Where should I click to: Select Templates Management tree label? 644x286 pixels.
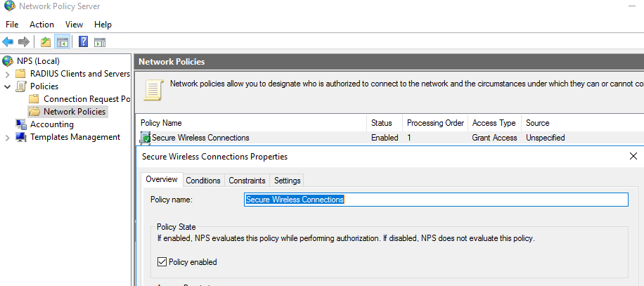pos(75,137)
